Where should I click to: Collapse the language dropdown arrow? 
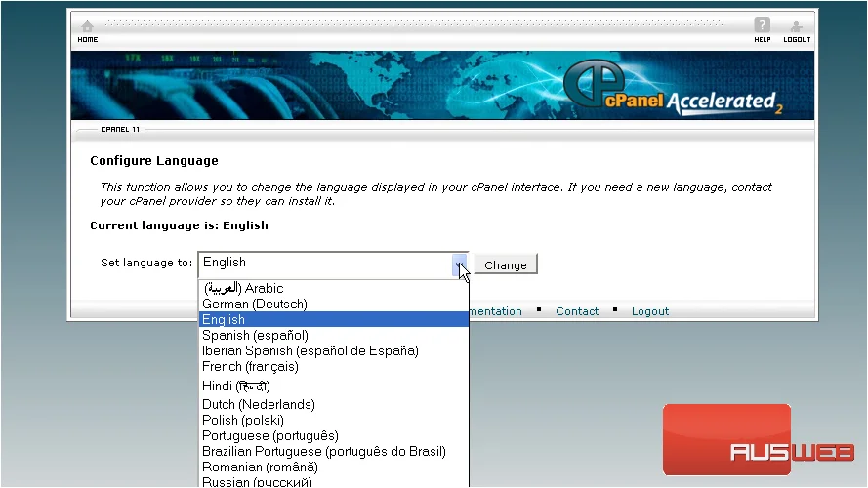pos(460,265)
